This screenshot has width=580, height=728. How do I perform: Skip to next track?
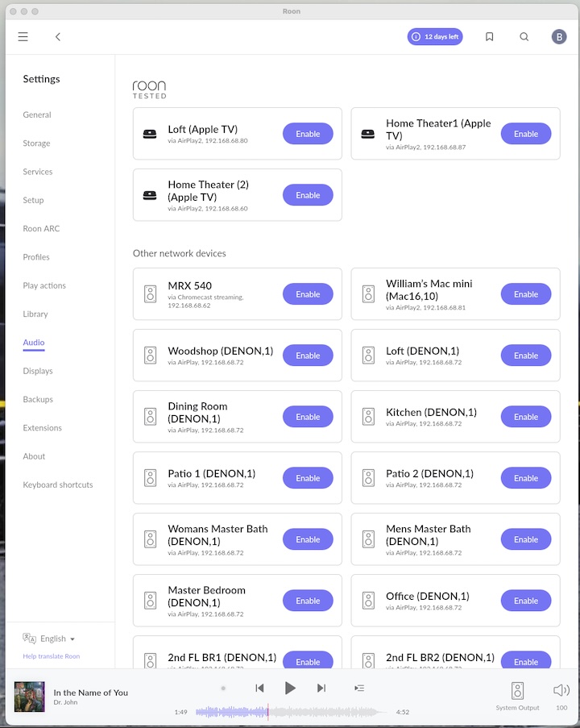pyautogui.click(x=321, y=688)
